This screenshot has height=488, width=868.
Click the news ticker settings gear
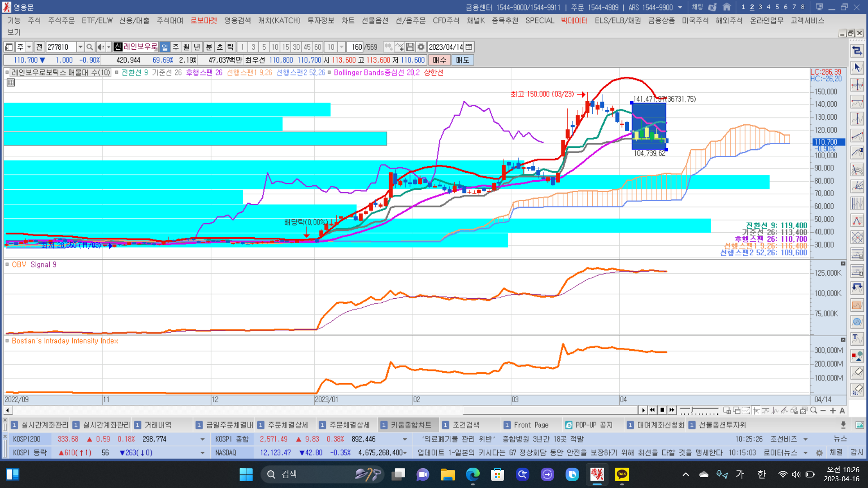click(819, 452)
